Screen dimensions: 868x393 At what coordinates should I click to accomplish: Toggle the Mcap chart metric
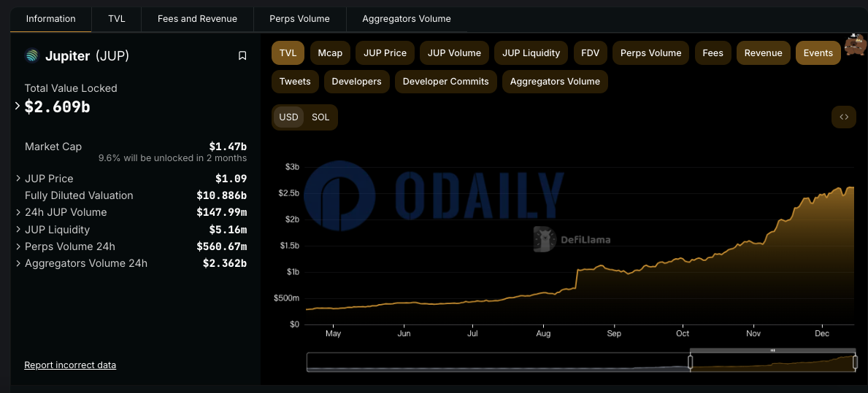pos(330,53)
